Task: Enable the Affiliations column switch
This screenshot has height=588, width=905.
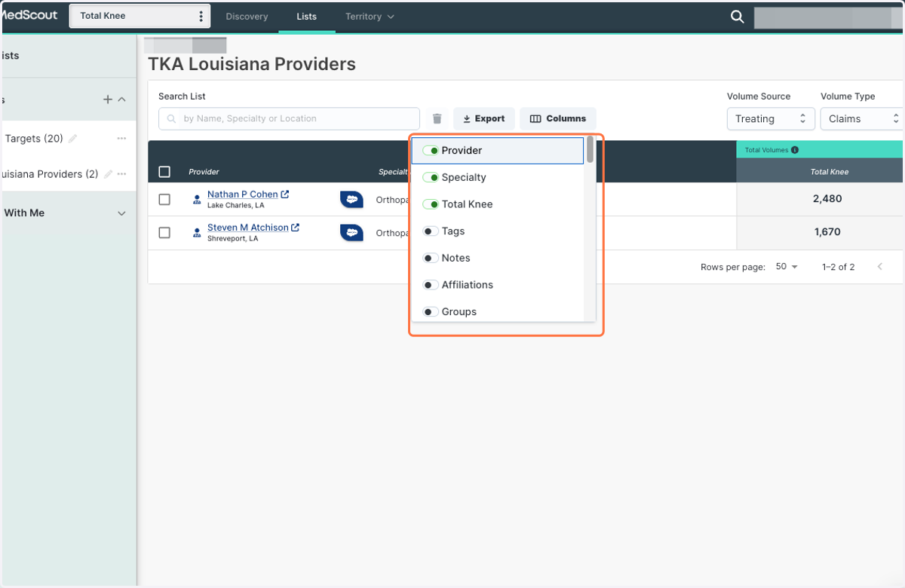Action: 431,285
